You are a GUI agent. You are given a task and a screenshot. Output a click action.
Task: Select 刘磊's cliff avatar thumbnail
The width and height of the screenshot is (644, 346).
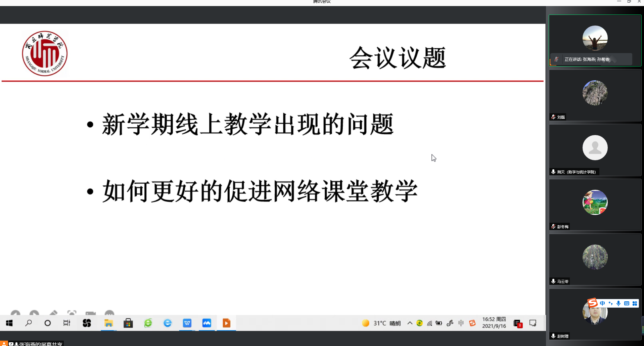[595, 93]
